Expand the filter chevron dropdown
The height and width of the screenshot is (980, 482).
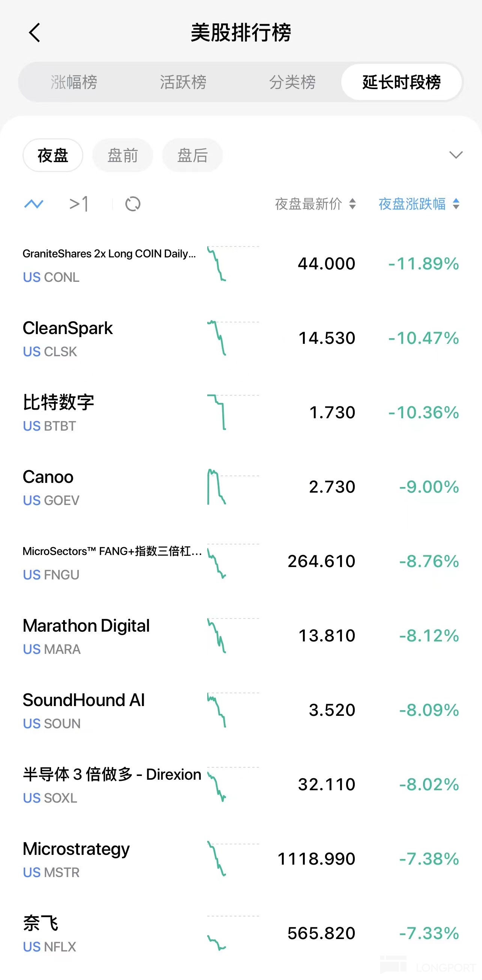[x=456, y=155]
